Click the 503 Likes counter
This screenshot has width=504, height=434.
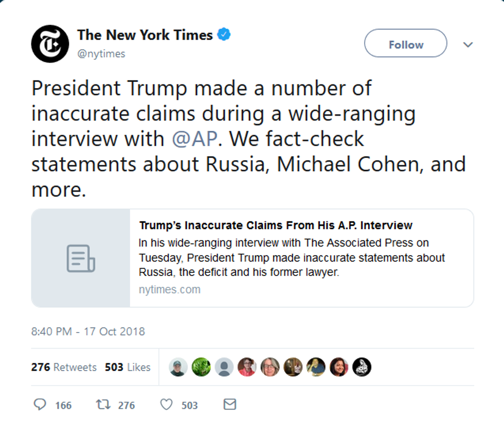click(x=128, y=367)
